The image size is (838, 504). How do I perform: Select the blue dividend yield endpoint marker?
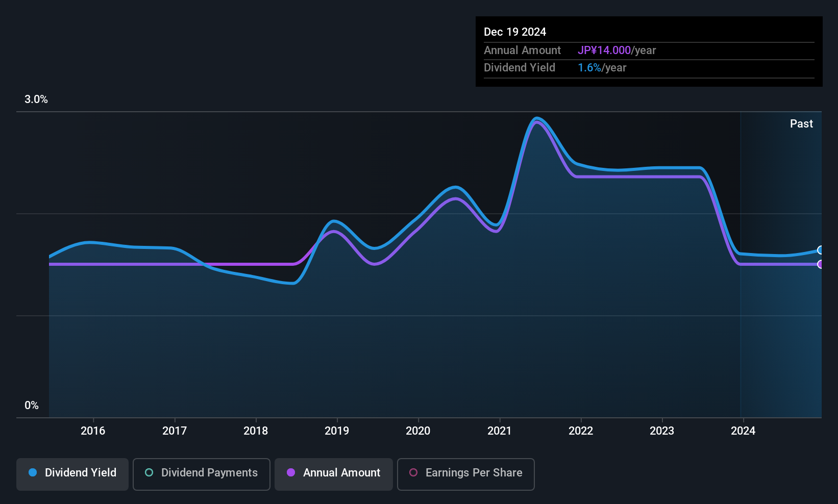[820, 250]
